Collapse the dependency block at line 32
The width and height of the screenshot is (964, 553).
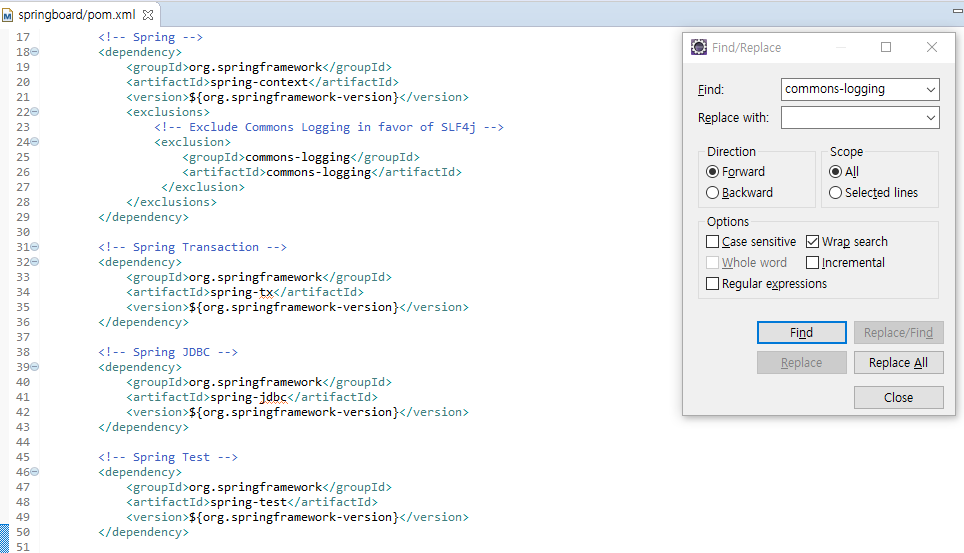35,262
